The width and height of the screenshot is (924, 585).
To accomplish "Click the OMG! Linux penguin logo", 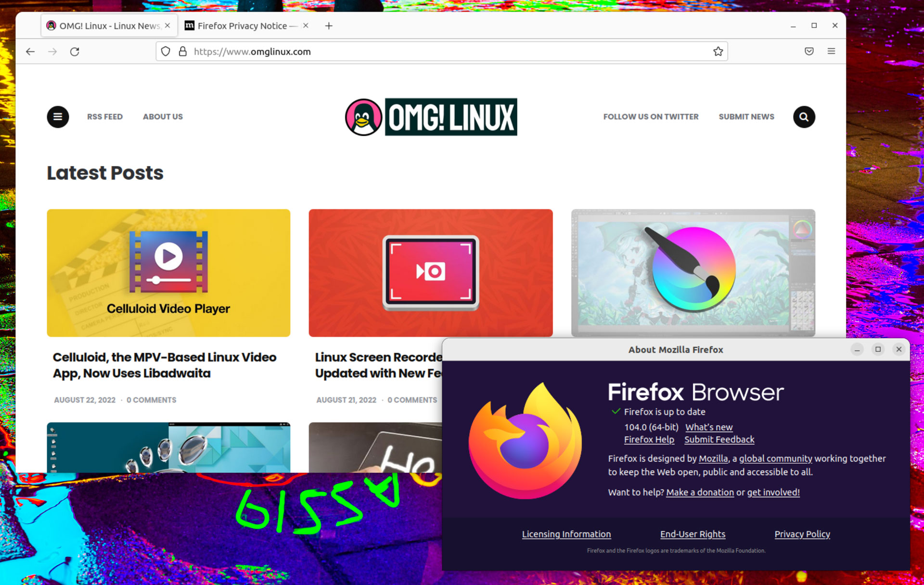I will coord(363,117).
